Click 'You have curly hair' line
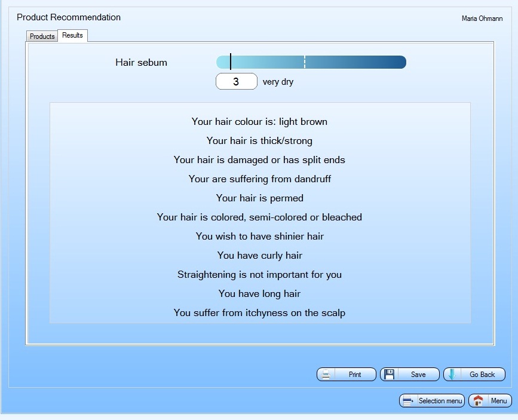This screenshot has height=420, width=518. tap(259, 256)
